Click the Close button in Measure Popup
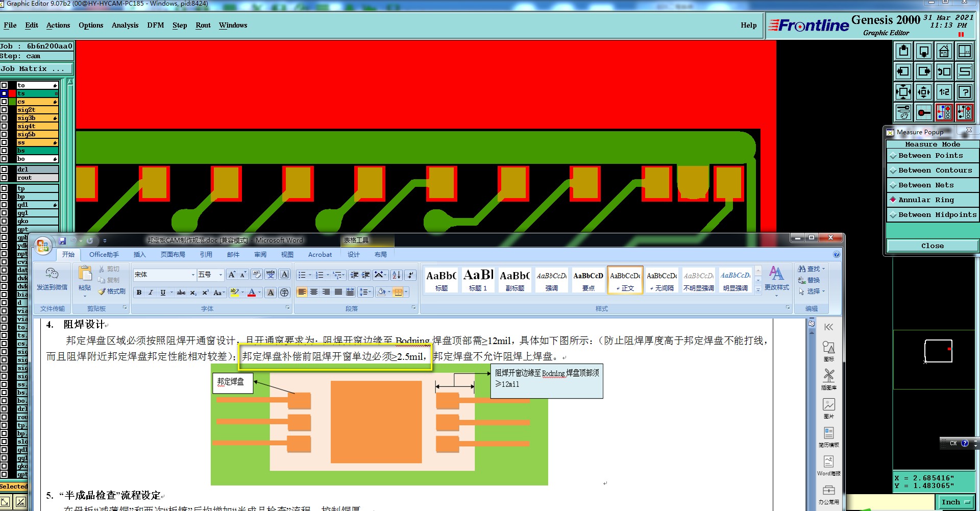 933,246
